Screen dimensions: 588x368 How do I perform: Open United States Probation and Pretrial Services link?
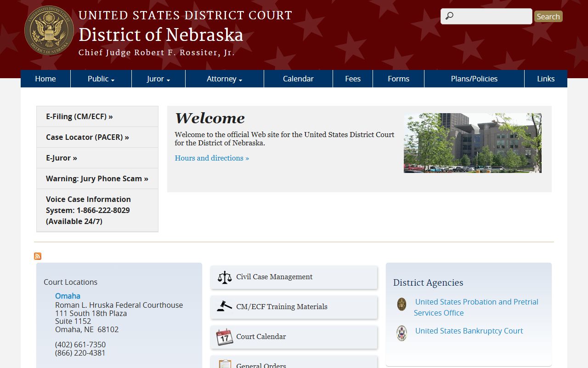[476, 307]
